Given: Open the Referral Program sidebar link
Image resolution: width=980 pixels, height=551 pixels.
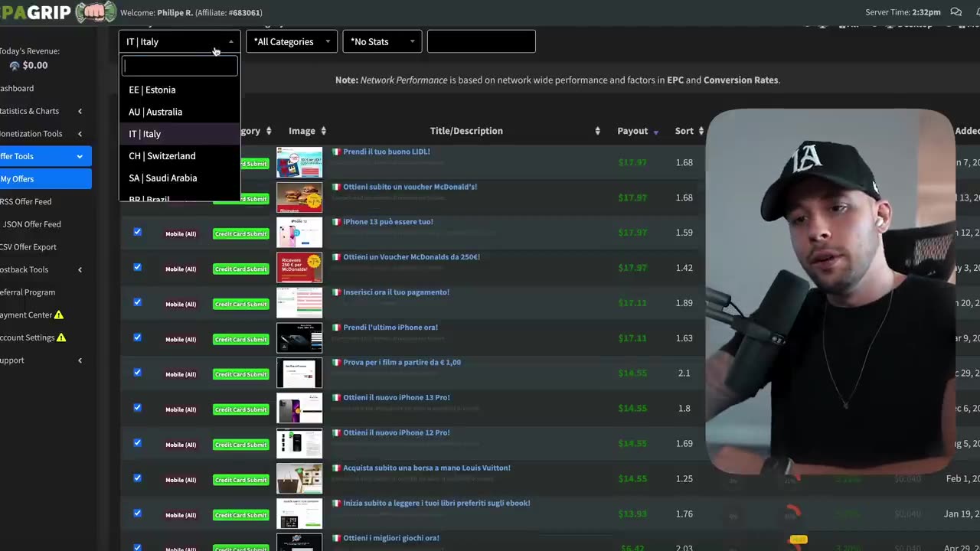Looking at the screenshot, I should click(28, 292).
